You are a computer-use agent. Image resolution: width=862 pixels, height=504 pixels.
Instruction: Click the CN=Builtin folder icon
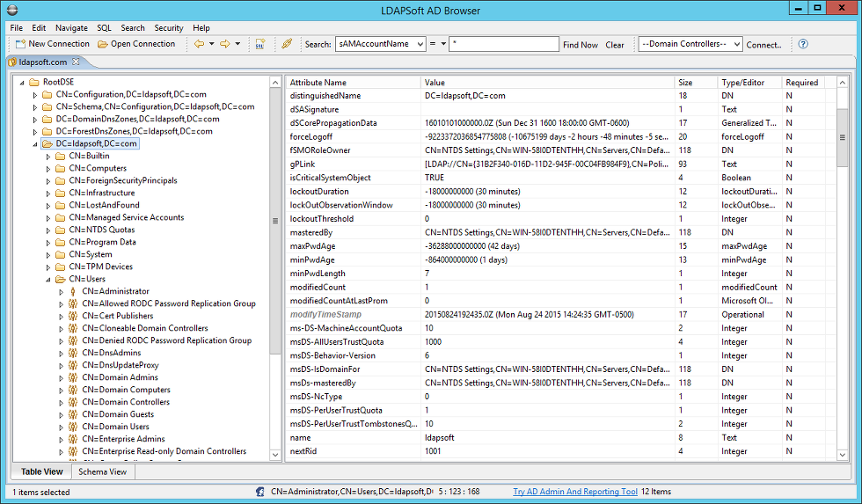61,156
